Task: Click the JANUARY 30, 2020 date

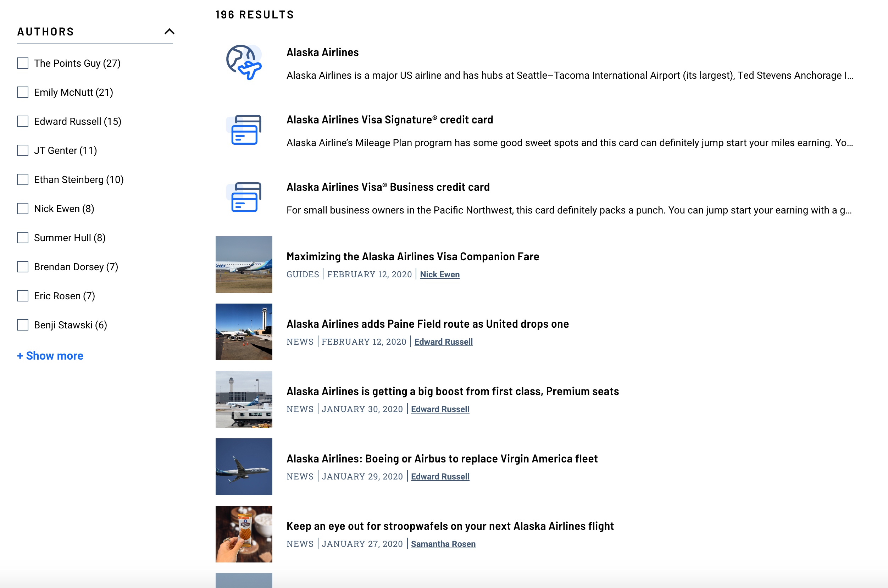Action: (362, 409)
